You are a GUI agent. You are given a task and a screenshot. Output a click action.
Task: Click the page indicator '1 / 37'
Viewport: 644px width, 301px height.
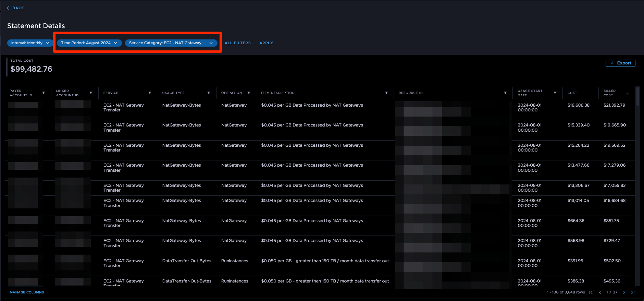612,292
